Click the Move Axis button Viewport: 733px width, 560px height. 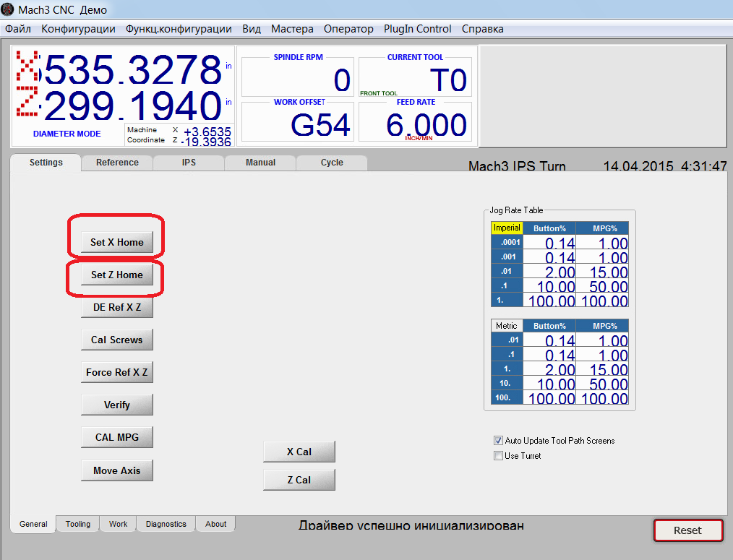click(x=117, y=470)
